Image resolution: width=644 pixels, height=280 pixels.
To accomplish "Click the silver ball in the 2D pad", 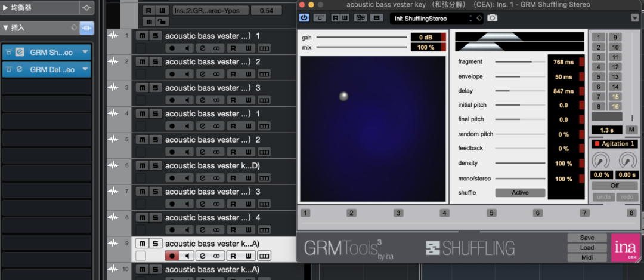I will (343, 96).
